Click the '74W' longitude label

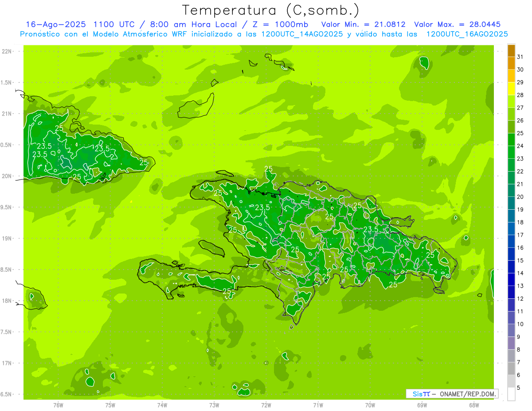[162, 405]
